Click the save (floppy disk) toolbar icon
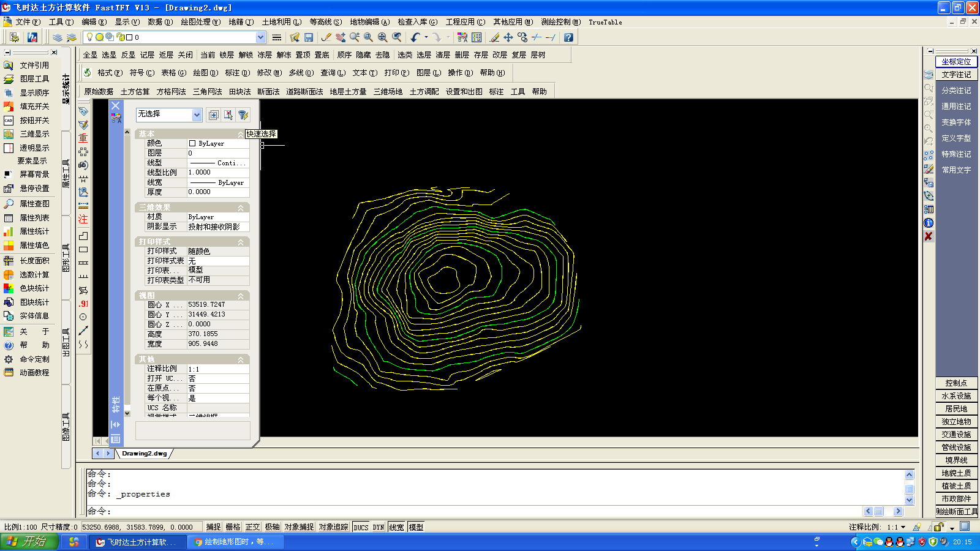The image size is (980, 551). pos(309,37)
